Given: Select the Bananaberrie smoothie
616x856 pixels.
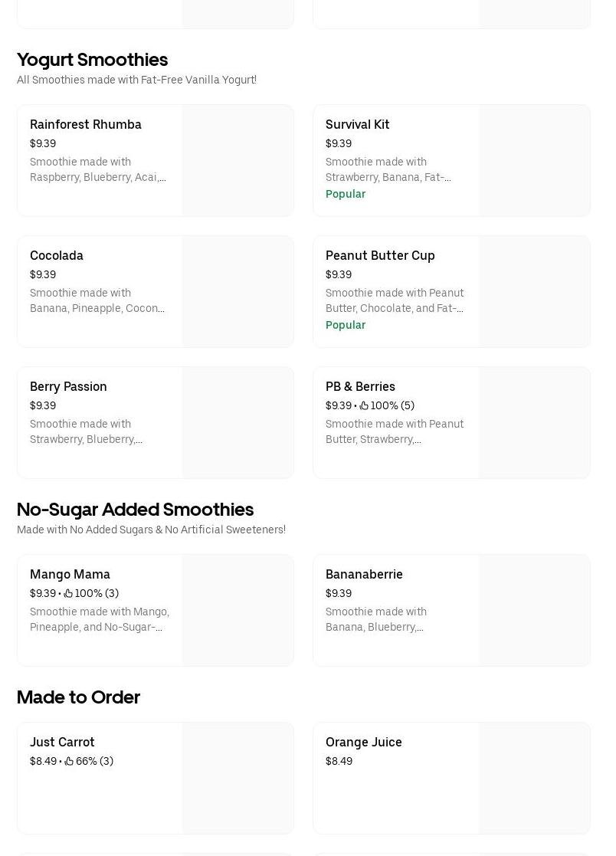Looking at the screenshot, I should pyautogui.click(x=364, y=574).
